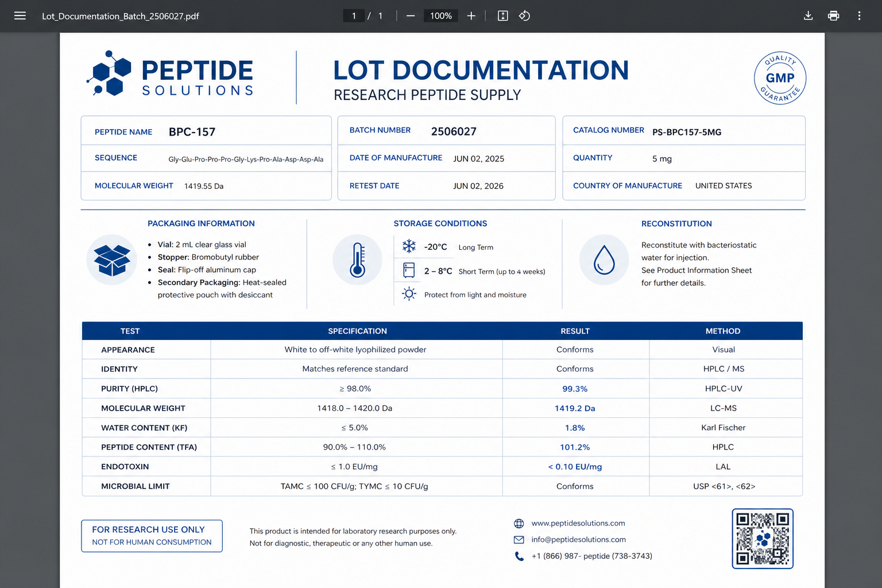Click the envelope email icon
Screen dimensions: 882x588
point(519,540)
